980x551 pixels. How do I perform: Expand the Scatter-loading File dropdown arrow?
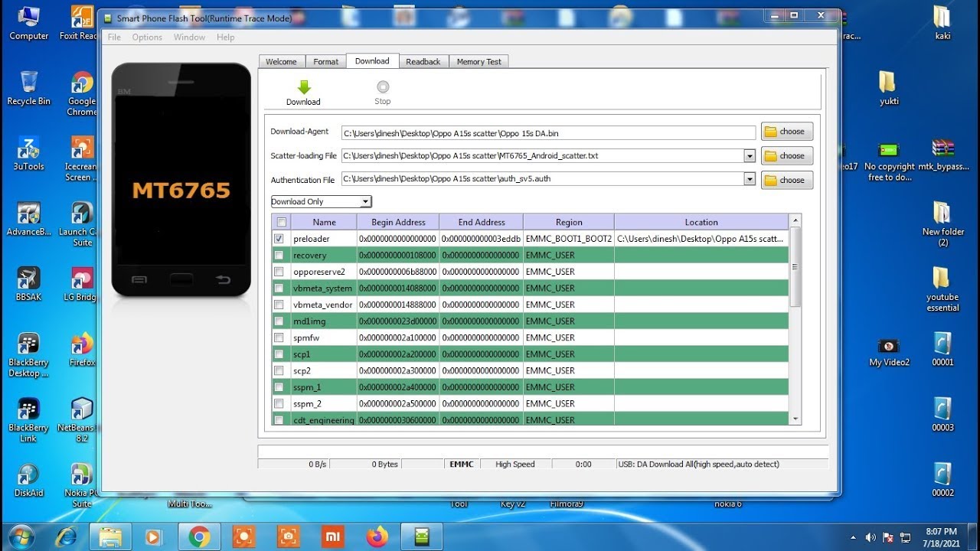coord(750,156)
